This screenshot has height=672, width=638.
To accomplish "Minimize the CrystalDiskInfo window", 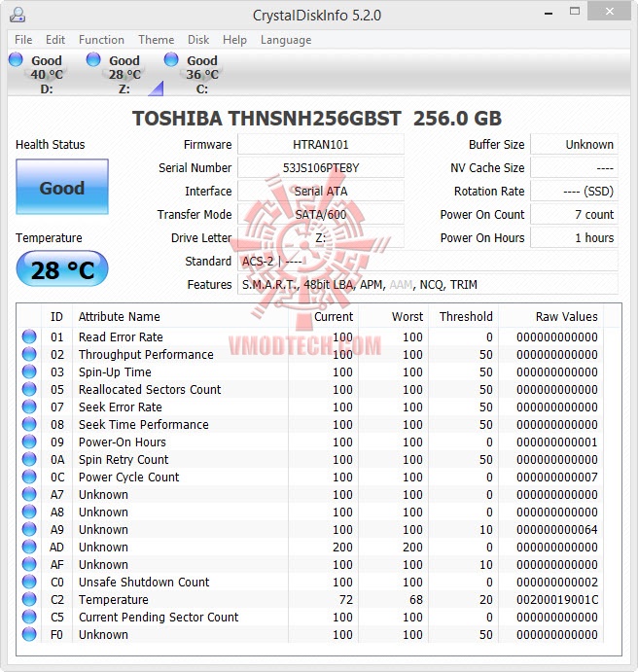I will [x=548, y=13].
